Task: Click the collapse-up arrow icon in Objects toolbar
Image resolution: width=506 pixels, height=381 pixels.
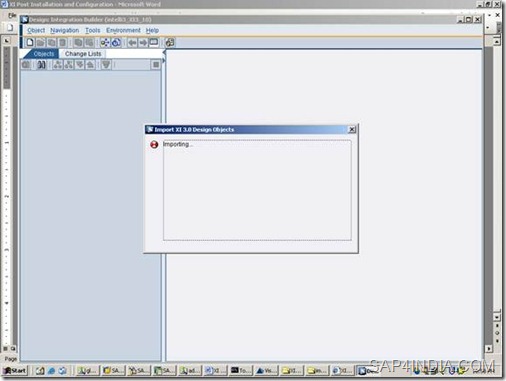Action: click(90, 64)
